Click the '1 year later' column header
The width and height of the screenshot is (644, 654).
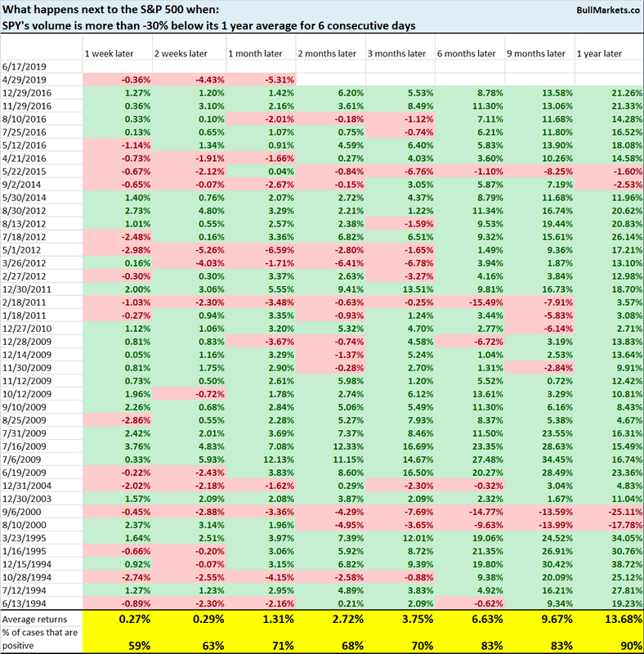pos(599,53)
